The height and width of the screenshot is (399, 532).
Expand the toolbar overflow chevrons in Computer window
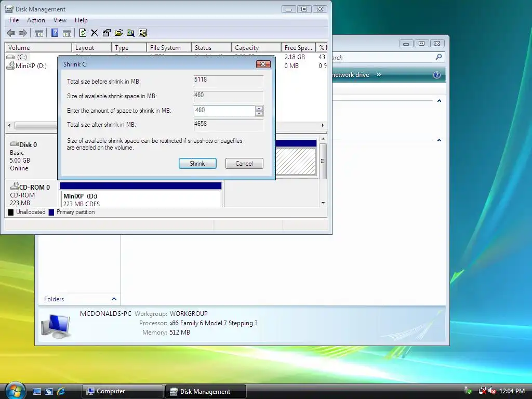click(379, 75)
